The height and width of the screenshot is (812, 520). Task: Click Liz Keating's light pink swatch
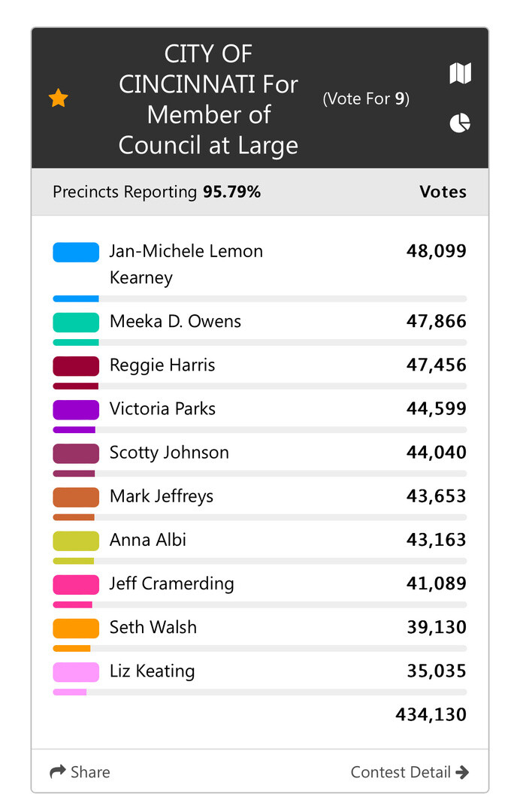pyautogui.click(x=76, y=672)
